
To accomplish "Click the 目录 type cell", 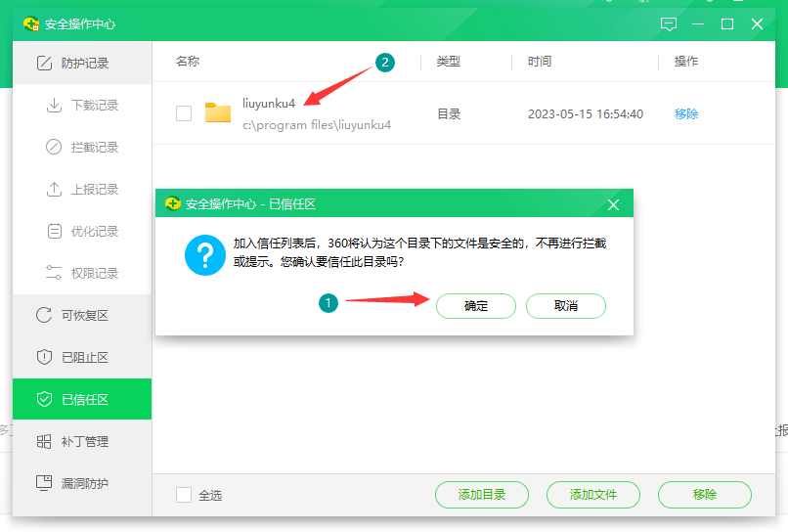I will point(449,114).
